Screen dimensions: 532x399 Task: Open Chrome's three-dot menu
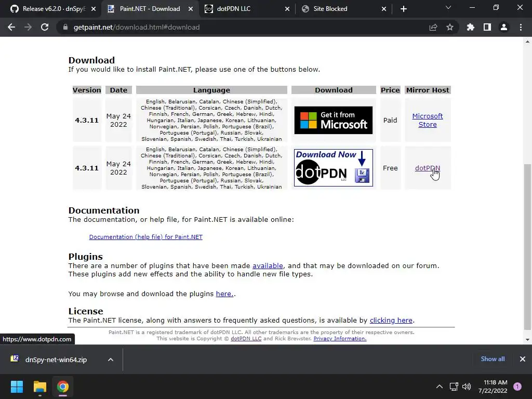pos(521,27)
